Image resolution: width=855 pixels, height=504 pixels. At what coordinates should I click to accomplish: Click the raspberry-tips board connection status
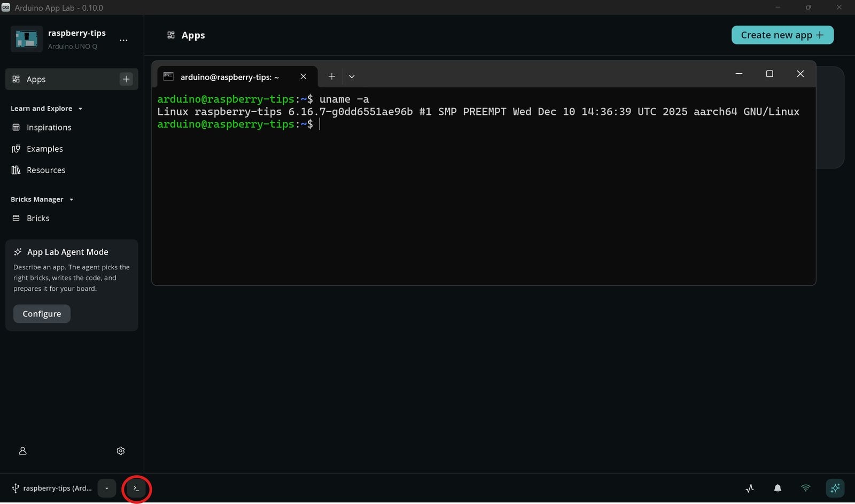coord(52,488)
